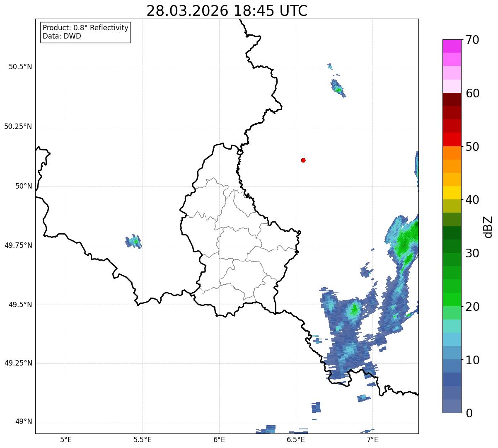Click the bright green swatch just above 20

(x=452, y=300)
